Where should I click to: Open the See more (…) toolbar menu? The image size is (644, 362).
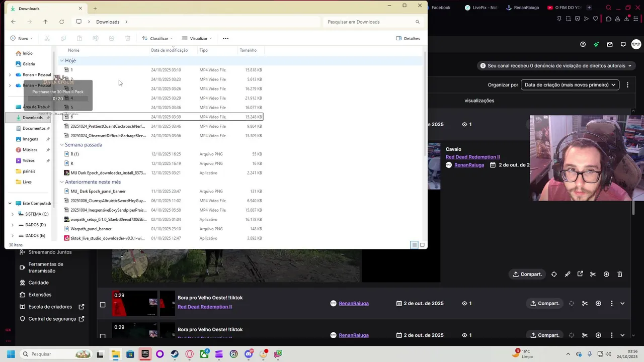(x=225, y=38)
